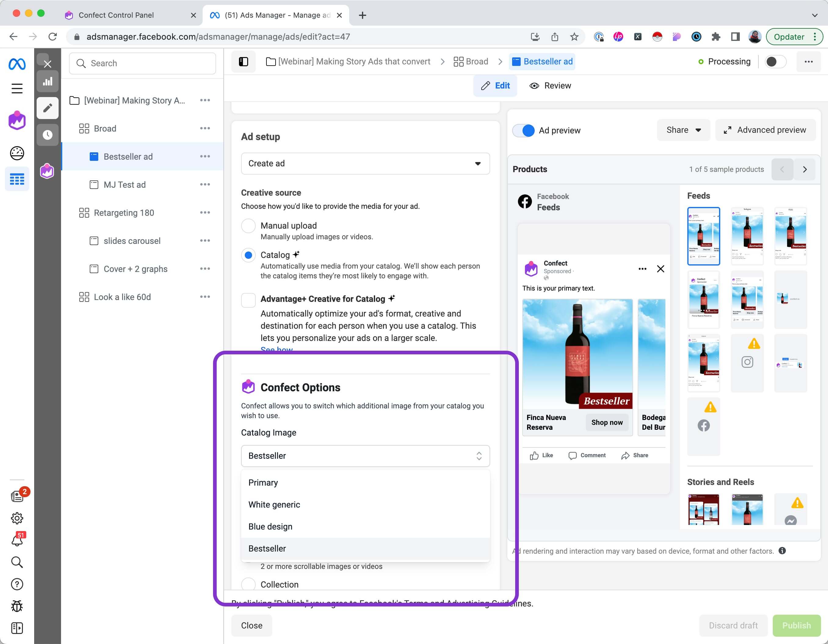This screenshot has height=644, width=828.
Task: Click the Meta logo in left rail
Action: pos(17,64)
